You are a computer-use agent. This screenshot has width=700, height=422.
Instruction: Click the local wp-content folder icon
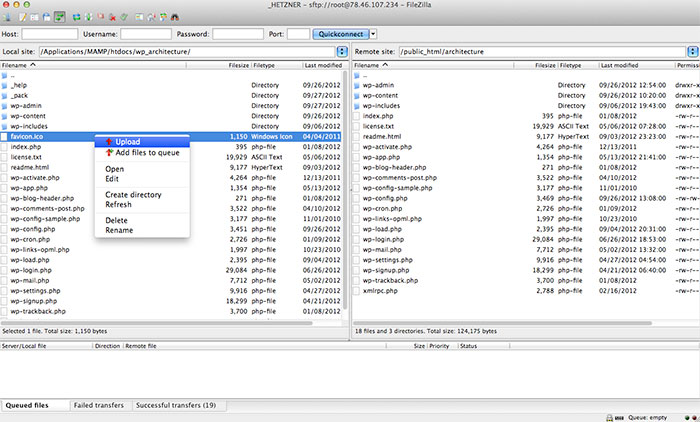(x=4, y=116)
